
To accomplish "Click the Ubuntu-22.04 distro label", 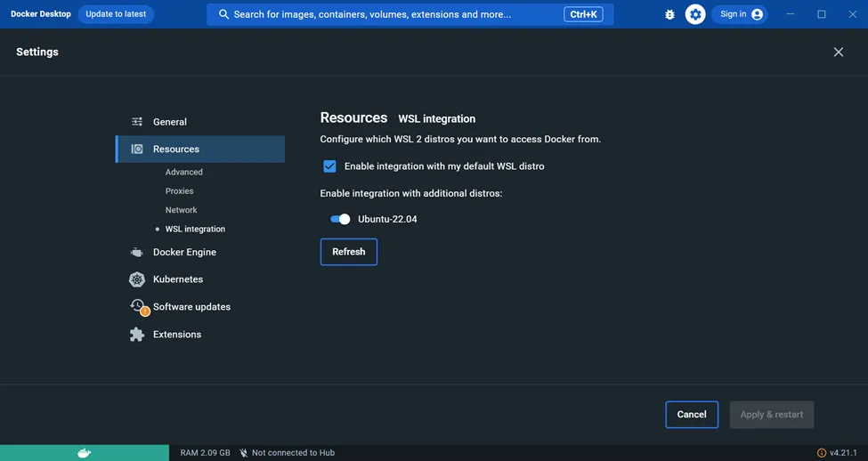I will (387, 219).
